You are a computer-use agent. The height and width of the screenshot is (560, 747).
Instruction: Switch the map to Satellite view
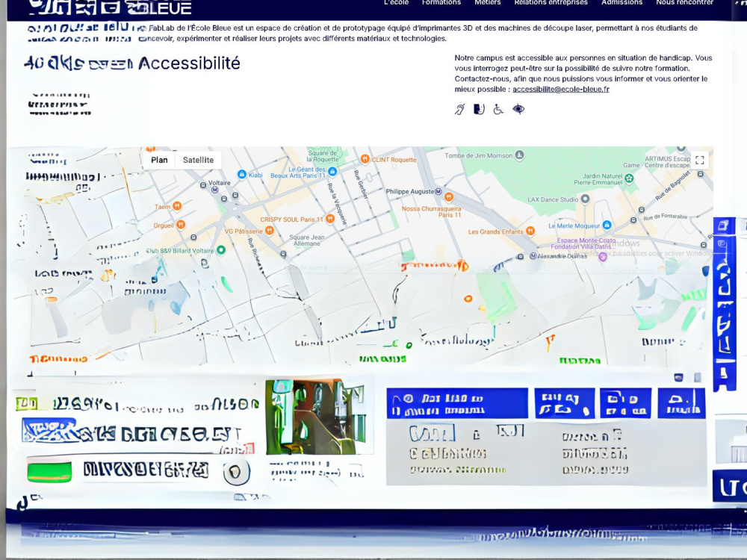pyautogui.click(x=198, y=160)
